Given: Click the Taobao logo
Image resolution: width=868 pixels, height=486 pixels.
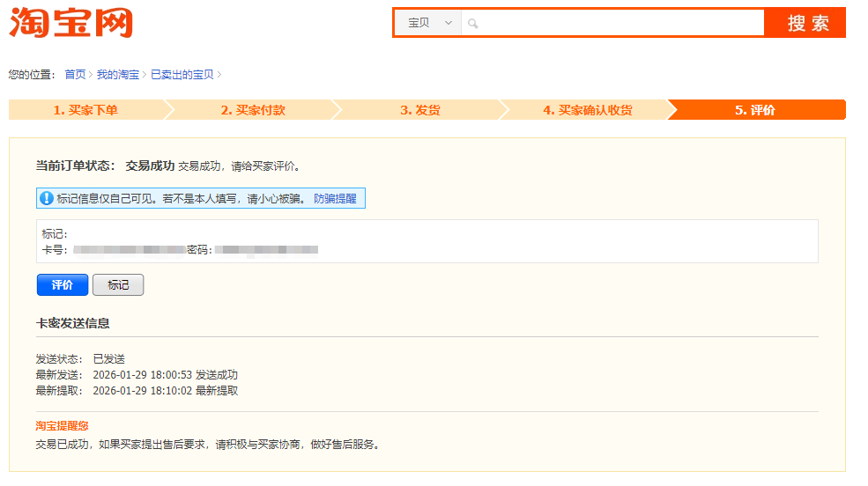Looking at the screenshot, I should click(70, 22).
